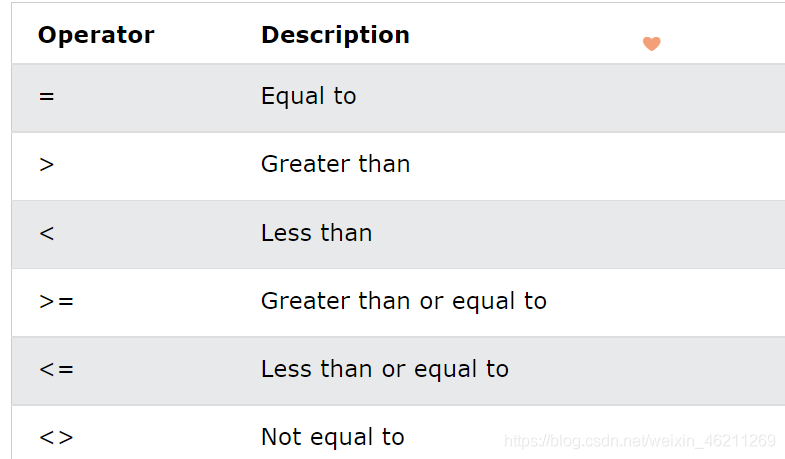Click the Description column header

[335, 35]
